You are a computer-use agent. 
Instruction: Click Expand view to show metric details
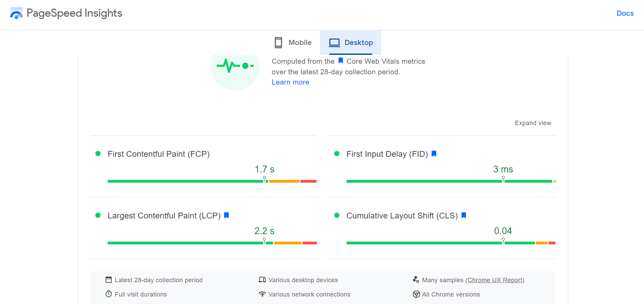pos(533,123)
